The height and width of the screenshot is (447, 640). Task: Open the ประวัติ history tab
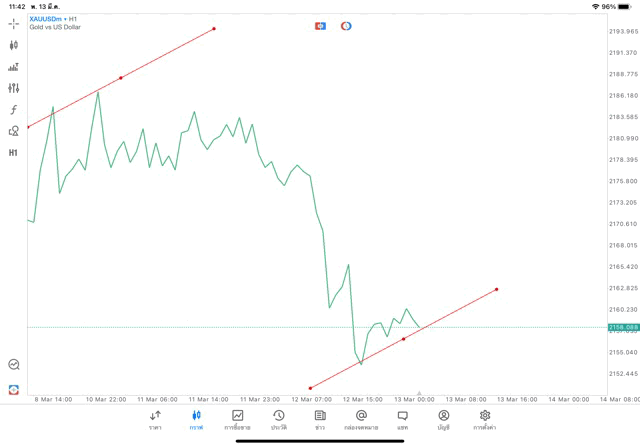click(x=279, y=420)
